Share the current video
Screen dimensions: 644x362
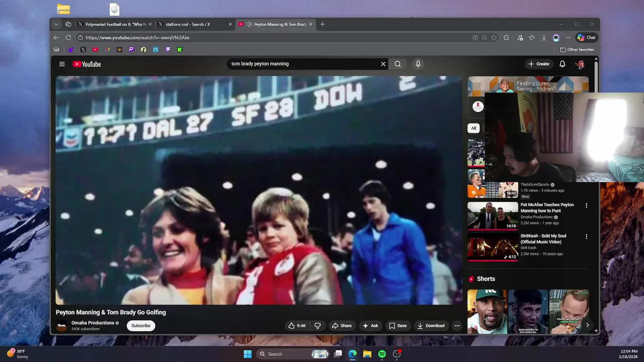pyautogui.click(x=342, y=325)
